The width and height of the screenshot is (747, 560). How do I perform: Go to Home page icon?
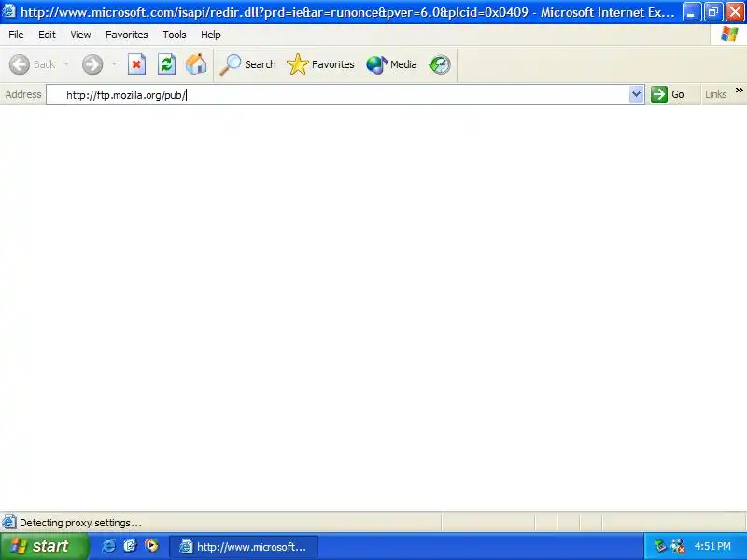tap(196, 64)
